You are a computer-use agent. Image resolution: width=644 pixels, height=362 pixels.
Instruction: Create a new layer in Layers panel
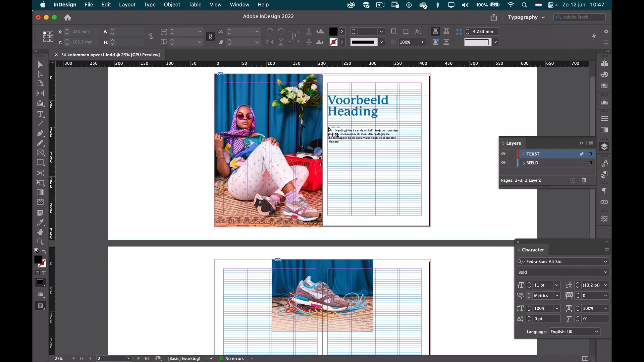click(573, 180)
